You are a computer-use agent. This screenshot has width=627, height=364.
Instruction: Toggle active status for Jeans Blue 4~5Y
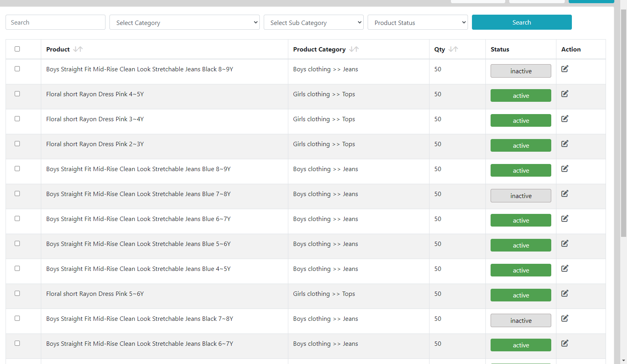521,270
